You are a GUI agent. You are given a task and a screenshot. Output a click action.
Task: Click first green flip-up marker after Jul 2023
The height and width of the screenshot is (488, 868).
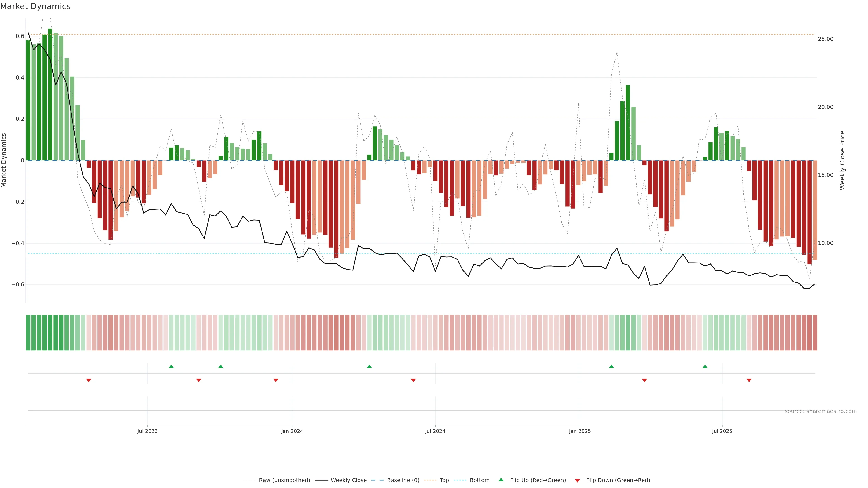click(x=171, y=366)
